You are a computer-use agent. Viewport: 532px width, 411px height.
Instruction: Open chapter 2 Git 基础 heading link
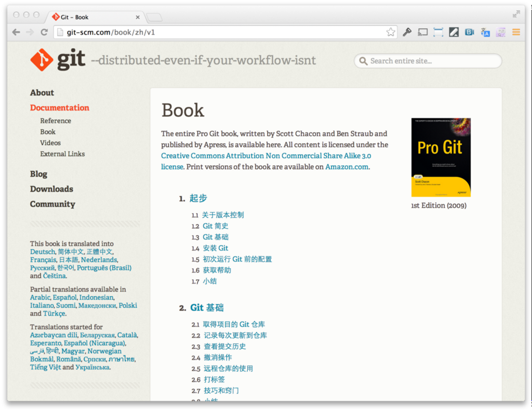point(207,308)
